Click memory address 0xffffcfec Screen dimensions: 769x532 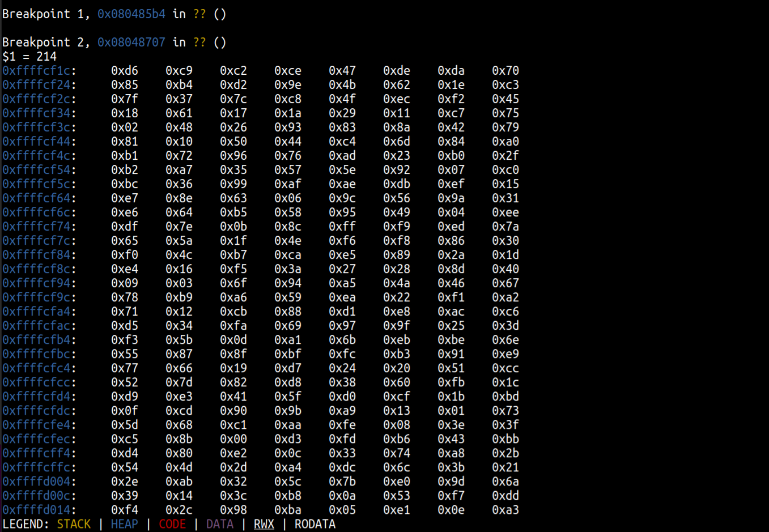[x=36, y=439]
